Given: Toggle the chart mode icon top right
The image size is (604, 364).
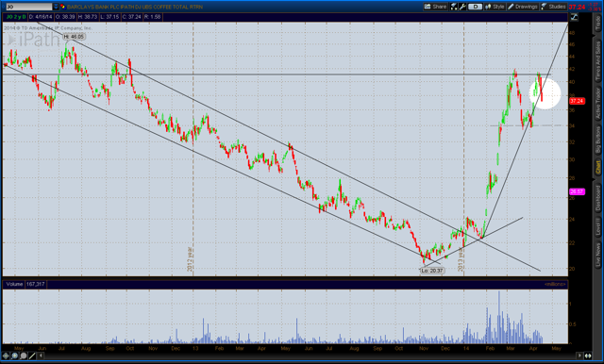Looking at the screenshot, I should [x=574, y=17].
